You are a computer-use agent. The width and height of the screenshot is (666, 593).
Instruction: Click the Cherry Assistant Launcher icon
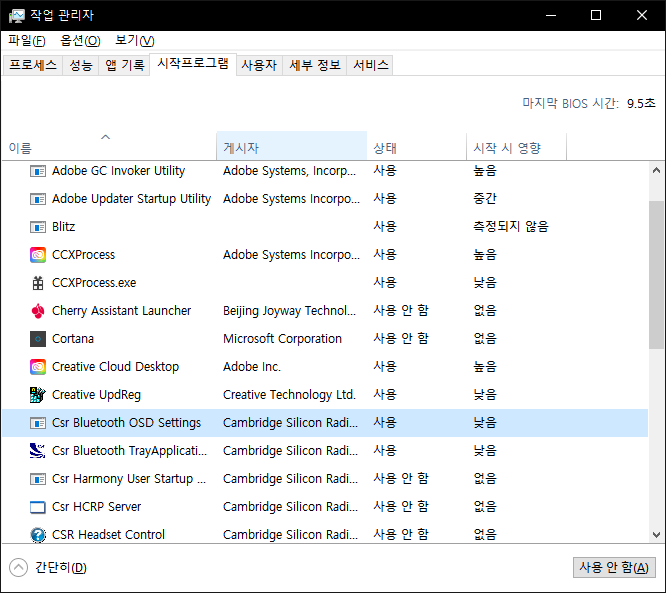click(x=38, y=311)
